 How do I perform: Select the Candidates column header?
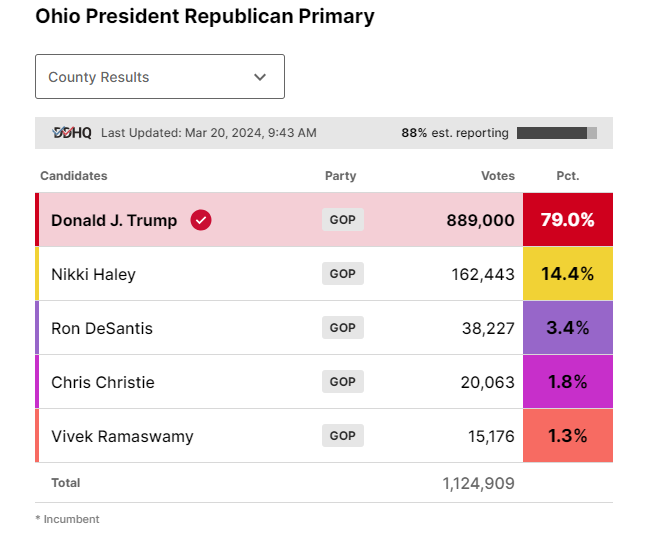coord(73,176)
